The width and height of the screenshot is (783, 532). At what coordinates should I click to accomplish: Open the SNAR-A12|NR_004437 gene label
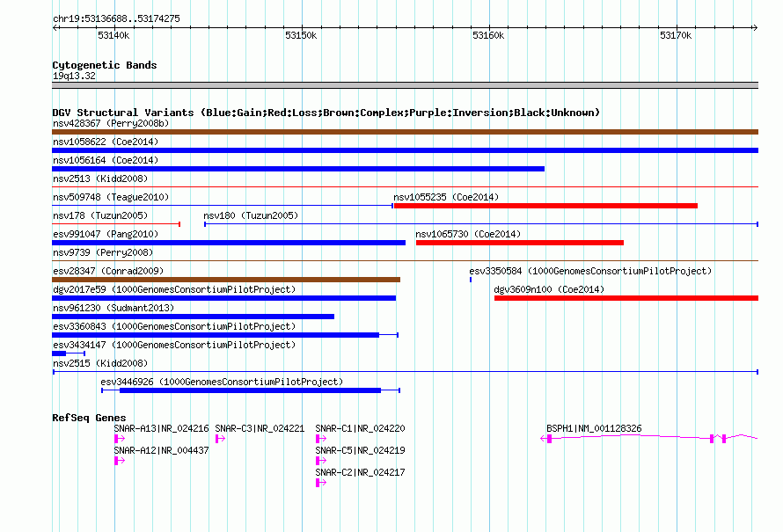coord(161,450)
